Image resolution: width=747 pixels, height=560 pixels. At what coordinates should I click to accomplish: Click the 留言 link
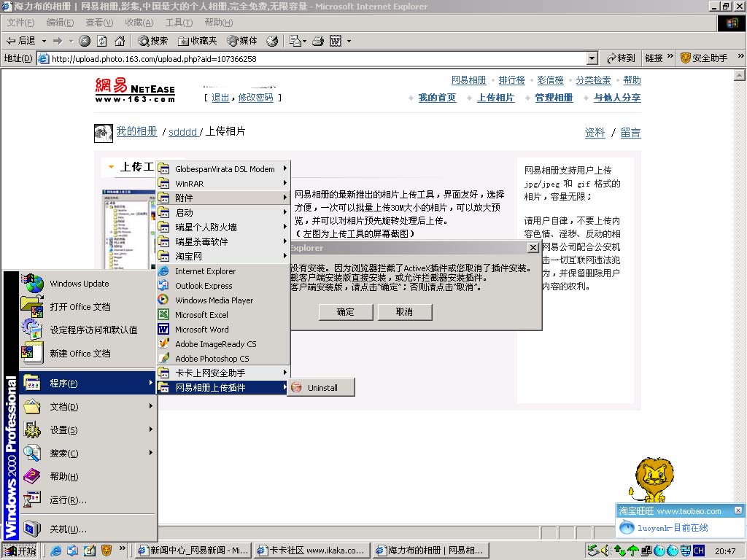click(630, 133)
